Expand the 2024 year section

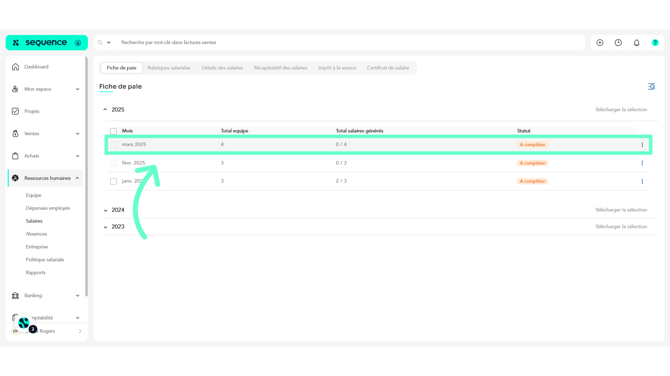click(105, 210)
